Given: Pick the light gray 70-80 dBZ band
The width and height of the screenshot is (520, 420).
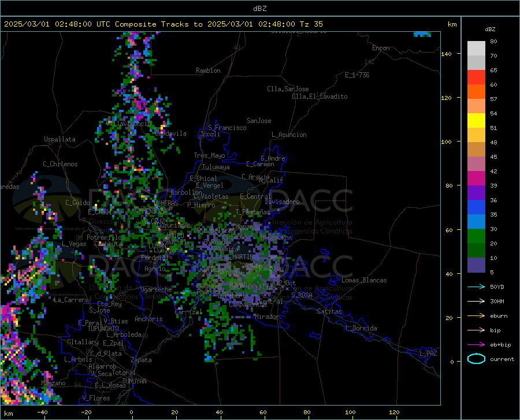Looking at the screenshot, I should point(476,49).
